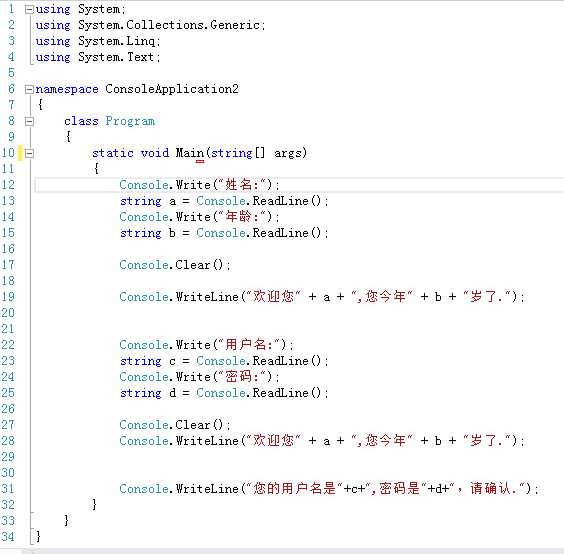This screenshot has width=564, height=554.
Task: Click the 'namespace' keyword on line 6
Action: coord(67,89)
